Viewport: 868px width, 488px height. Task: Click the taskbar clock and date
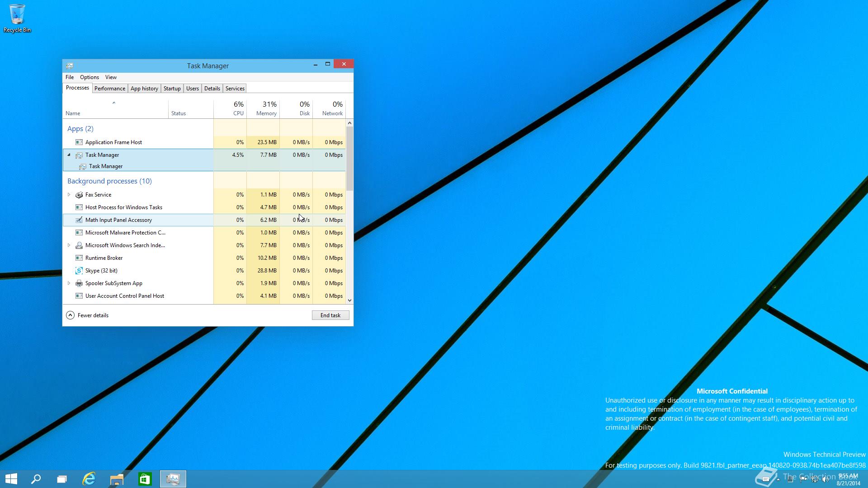pos(848,479)
